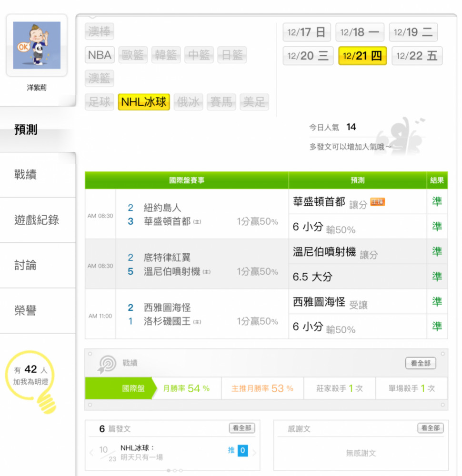Go to previous post with left arrow
This screenshot has width=462, height=476.
91,453
